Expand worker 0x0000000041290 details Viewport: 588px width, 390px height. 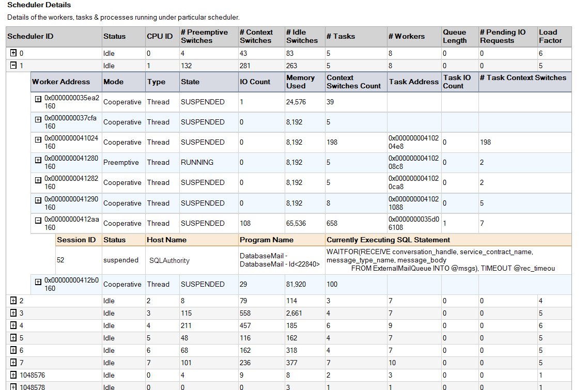[x=38, y=200]
